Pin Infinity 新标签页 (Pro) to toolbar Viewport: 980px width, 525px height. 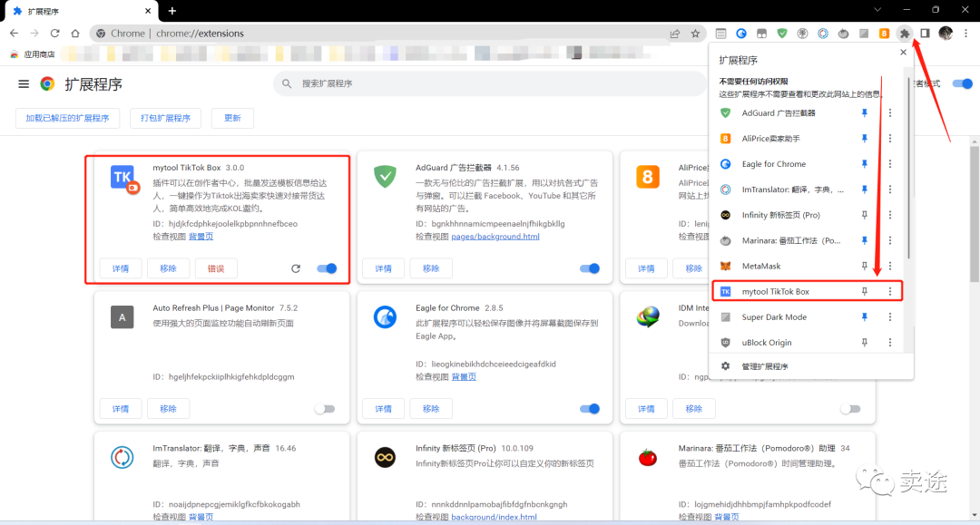tap(865, 215)
